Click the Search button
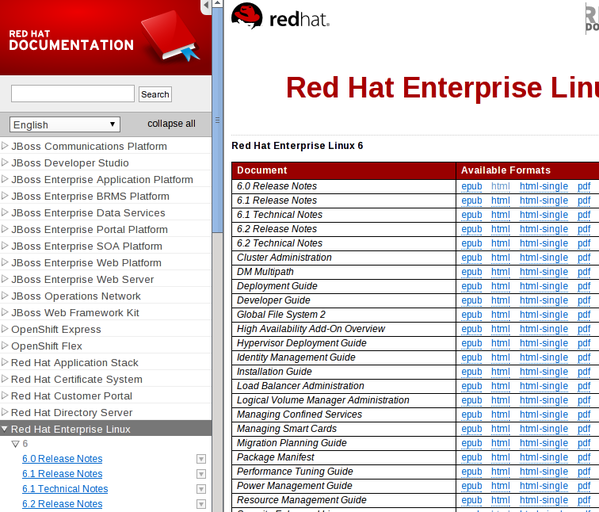 (155, 94)
